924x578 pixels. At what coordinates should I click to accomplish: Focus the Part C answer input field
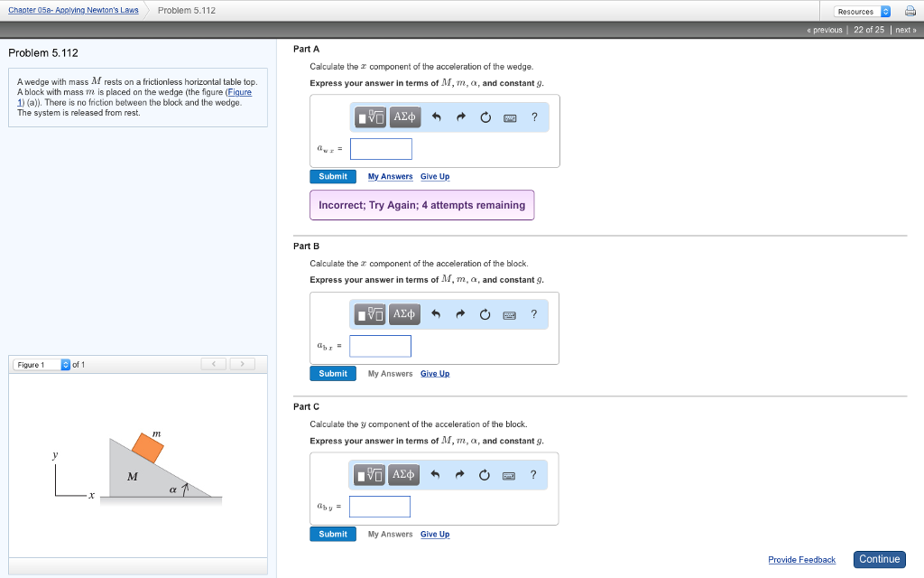coord(380,507)
